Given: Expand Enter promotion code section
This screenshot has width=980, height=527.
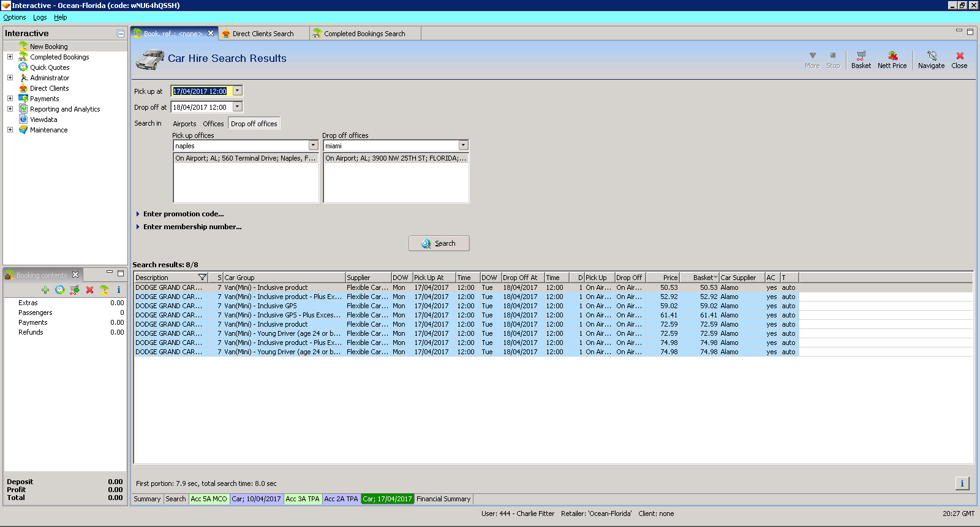Looking at the screenshot, I should (x=183, y=214).
